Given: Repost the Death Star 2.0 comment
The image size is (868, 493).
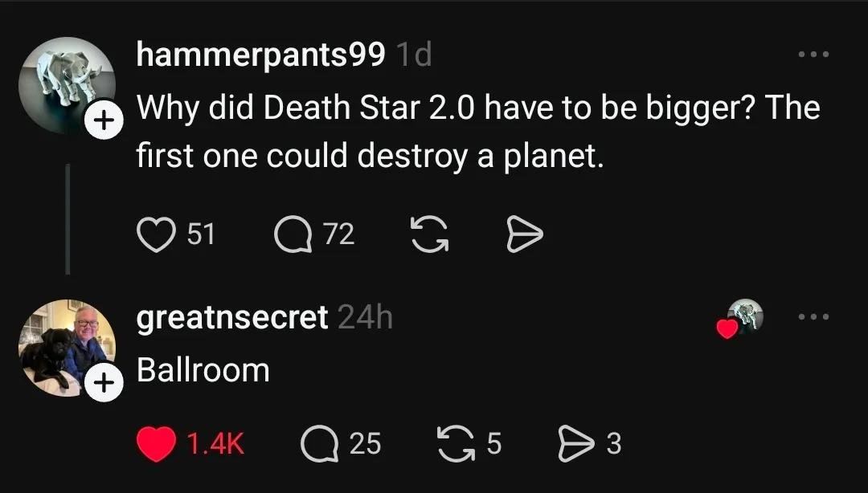Looking at the screenshot, I should click(428, 234).
